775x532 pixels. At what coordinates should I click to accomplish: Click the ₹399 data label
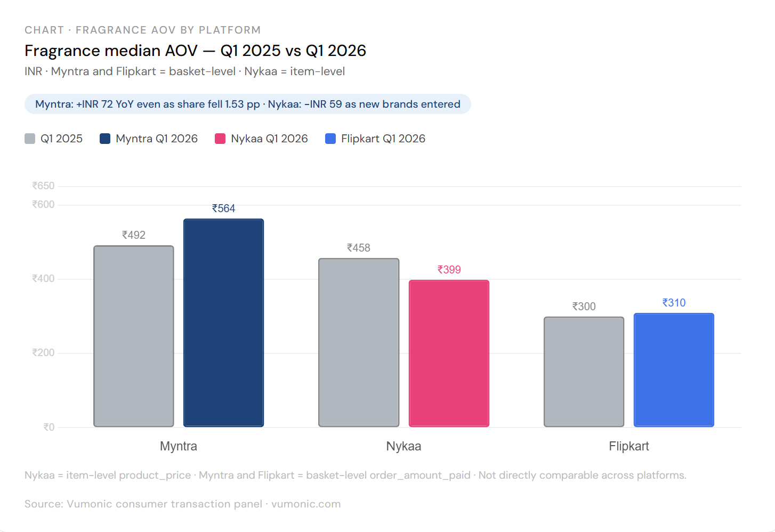coord(449,270)
